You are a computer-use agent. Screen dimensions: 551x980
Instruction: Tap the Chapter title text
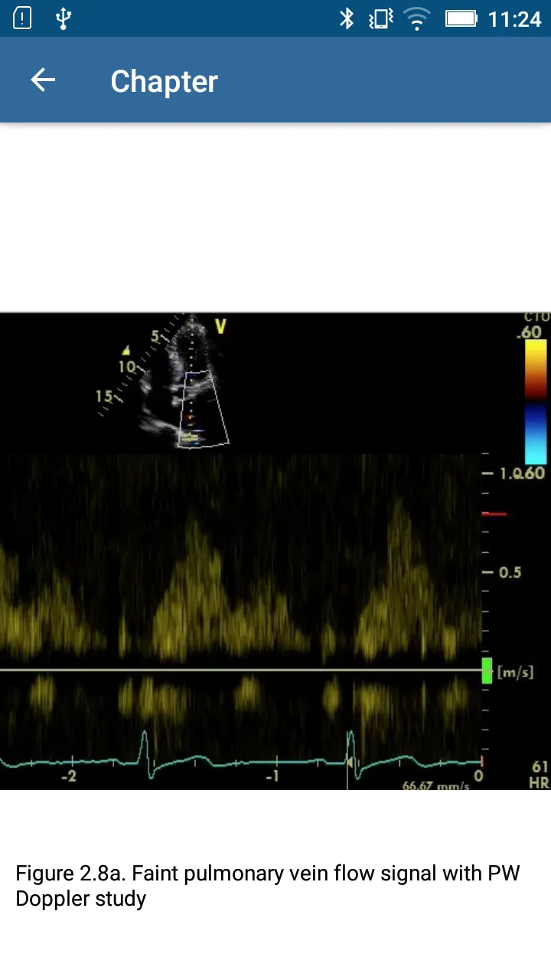pos(164,81)
